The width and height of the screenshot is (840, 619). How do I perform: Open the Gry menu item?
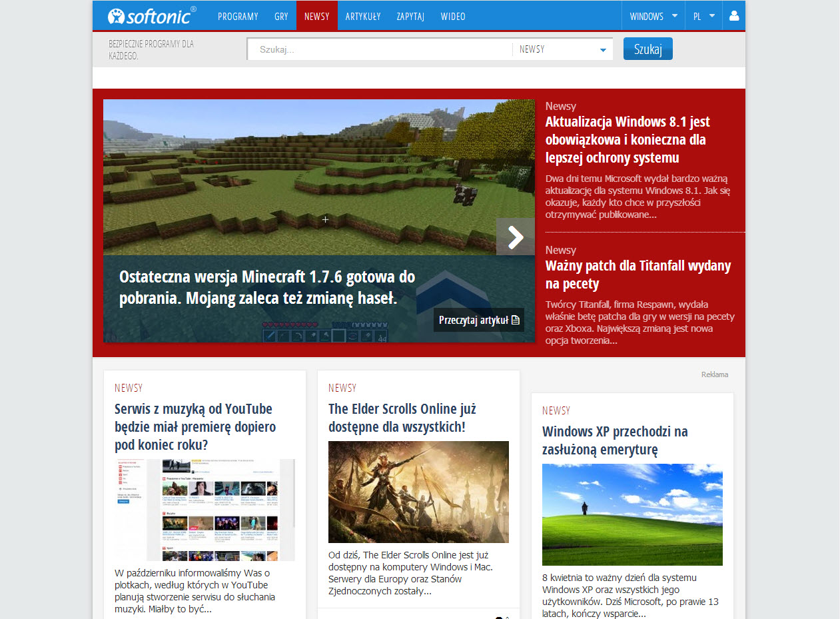[281, 16]
